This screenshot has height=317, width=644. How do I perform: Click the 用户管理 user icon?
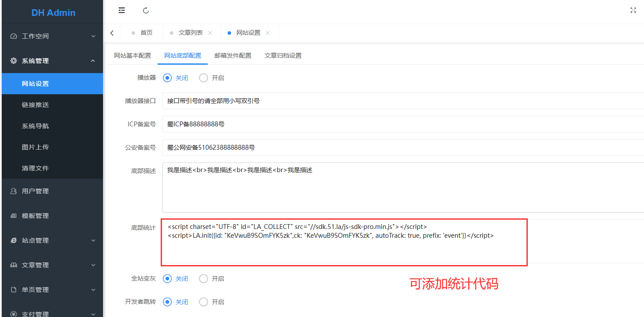14,191
